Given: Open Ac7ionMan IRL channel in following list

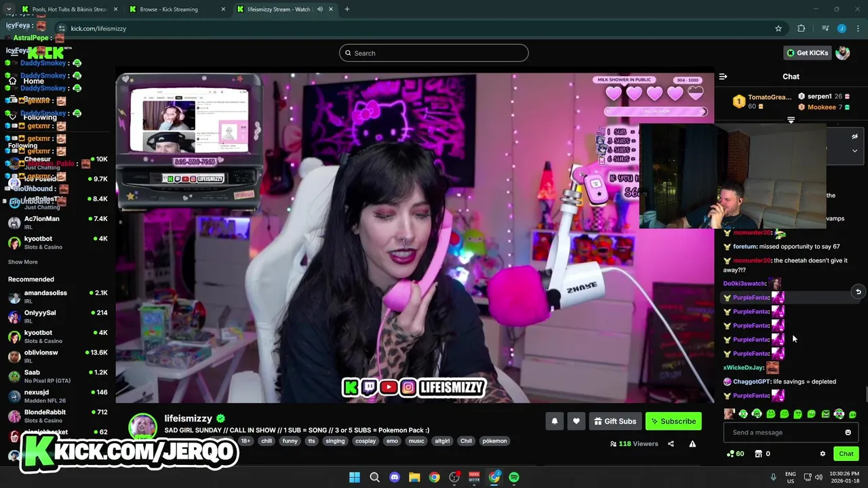Looking at the screenshot, I should pos(58,222).
